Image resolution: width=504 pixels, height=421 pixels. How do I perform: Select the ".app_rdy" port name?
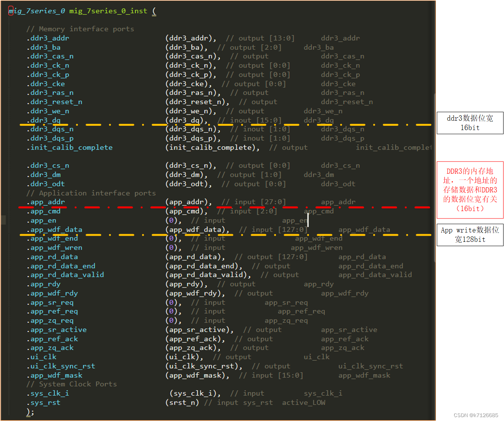click(x=43, y=284)
